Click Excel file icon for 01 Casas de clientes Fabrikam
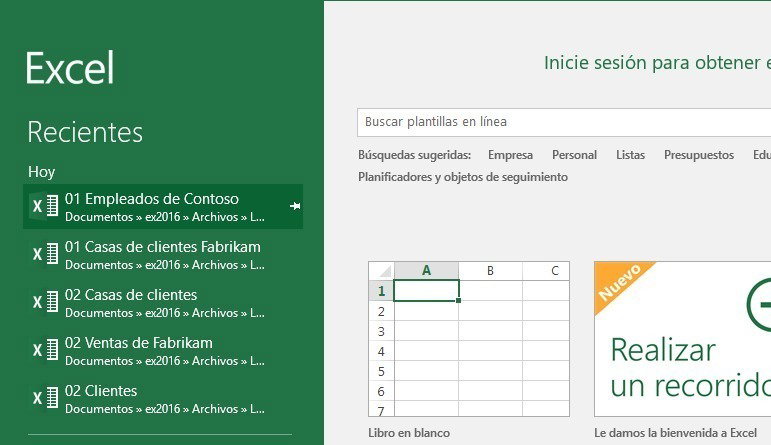Image resolution: width=771 pixels, height=445 pixels. 45,254
